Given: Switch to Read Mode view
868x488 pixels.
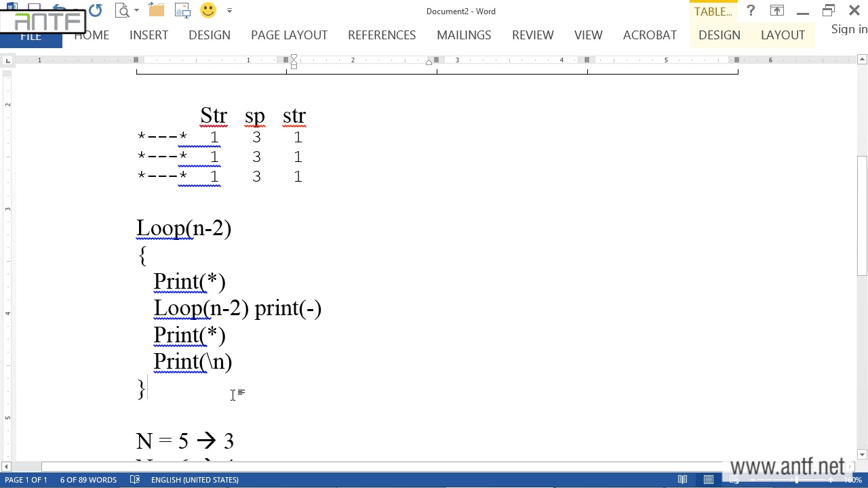Looking at the screenshot, I should (x=683, y=480).
